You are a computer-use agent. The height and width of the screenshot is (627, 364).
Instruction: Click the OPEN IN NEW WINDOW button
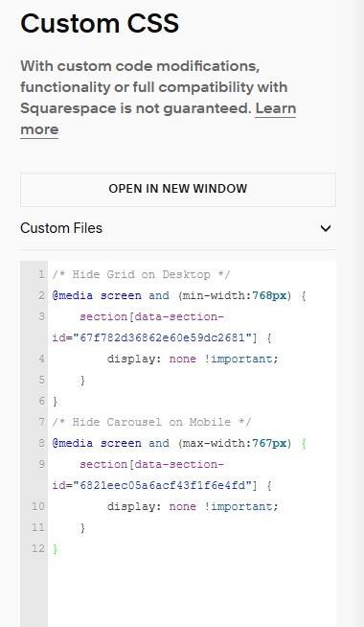(x=178, y=189)
